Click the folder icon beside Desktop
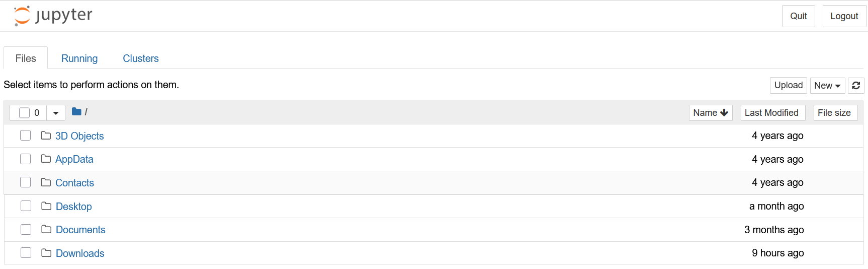 [x=46, y=206]
